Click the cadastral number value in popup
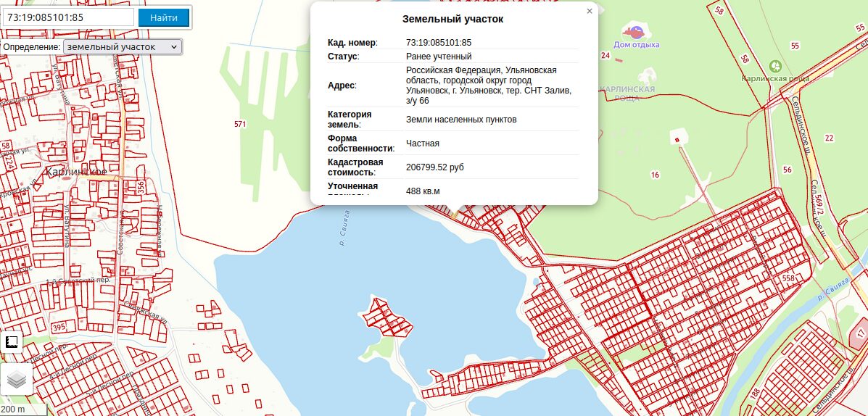Viewport: 868px width, 416px height. [439, 43]
